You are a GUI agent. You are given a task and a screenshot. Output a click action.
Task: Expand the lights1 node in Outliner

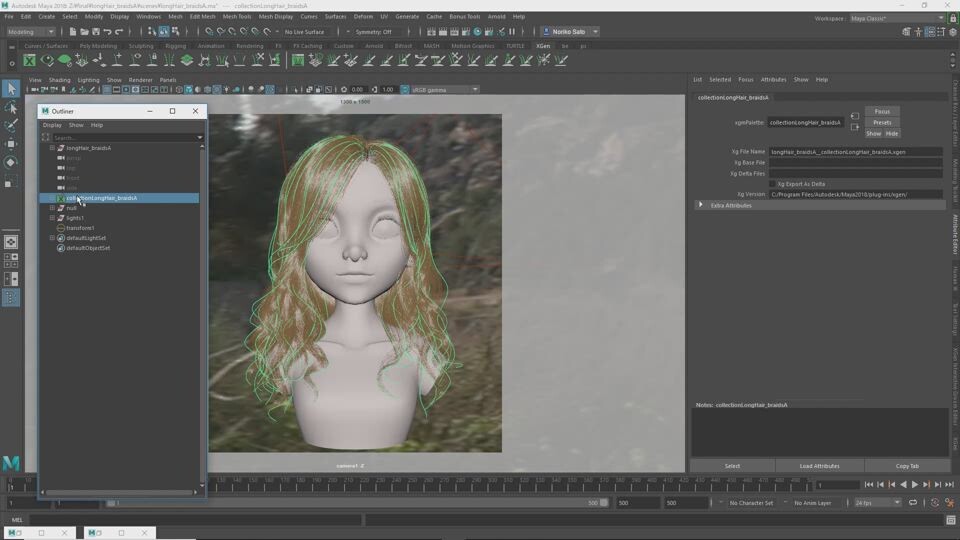click(52, 218)
